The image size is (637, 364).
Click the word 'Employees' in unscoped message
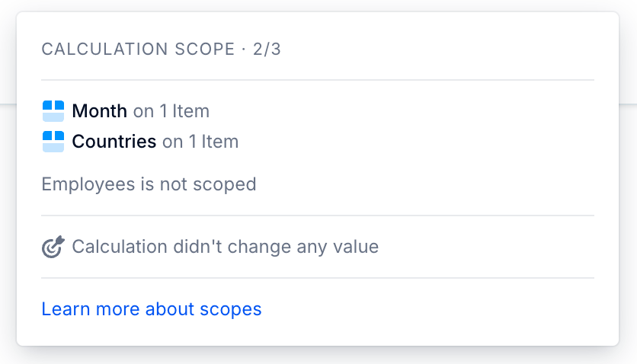88,184
